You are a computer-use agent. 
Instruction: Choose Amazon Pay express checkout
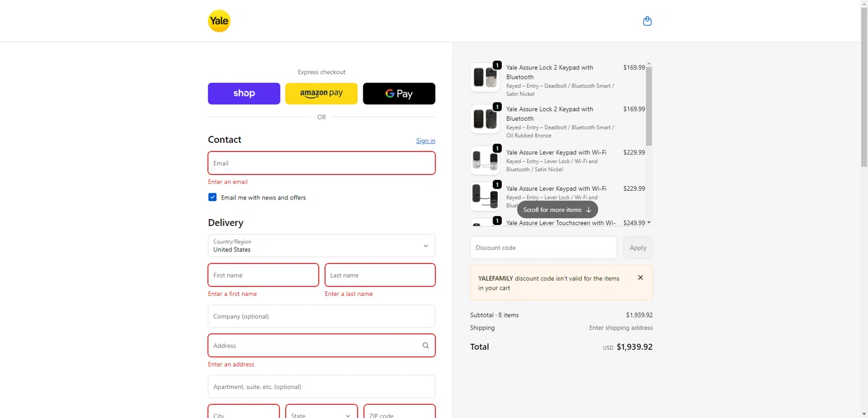point(321,94)
